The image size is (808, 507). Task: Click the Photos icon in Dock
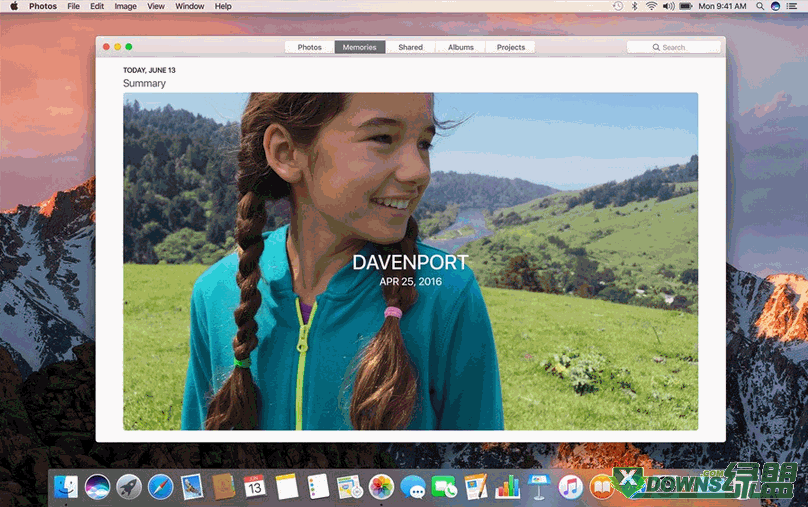[x=381, y=486]
